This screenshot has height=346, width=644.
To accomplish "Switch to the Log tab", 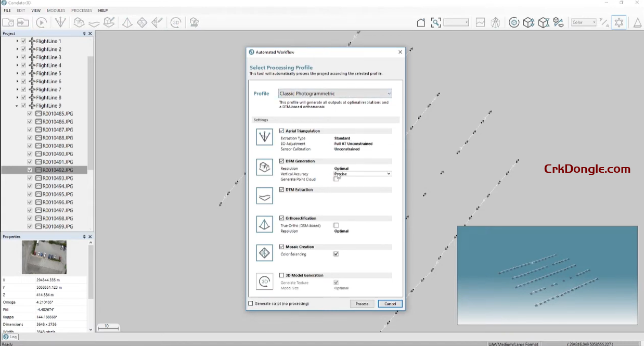I will click(x=9, y=337).
